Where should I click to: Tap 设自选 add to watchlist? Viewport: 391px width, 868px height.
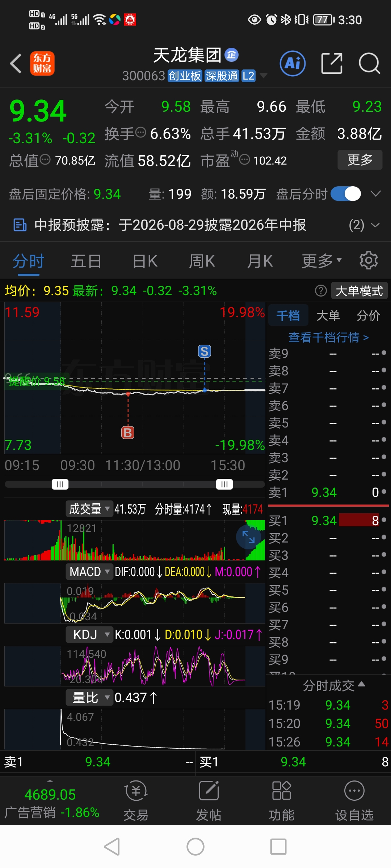point(354,800)
